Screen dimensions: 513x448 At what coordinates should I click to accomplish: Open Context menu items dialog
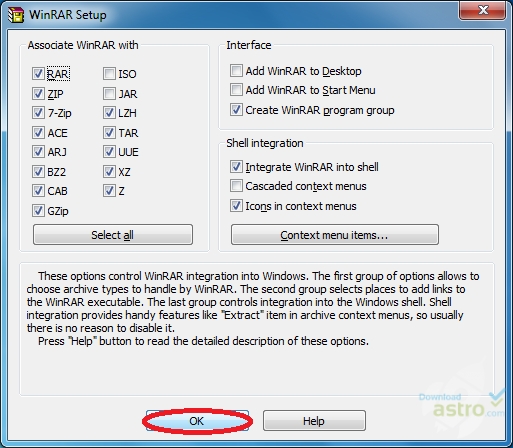[x=335, y=235]
